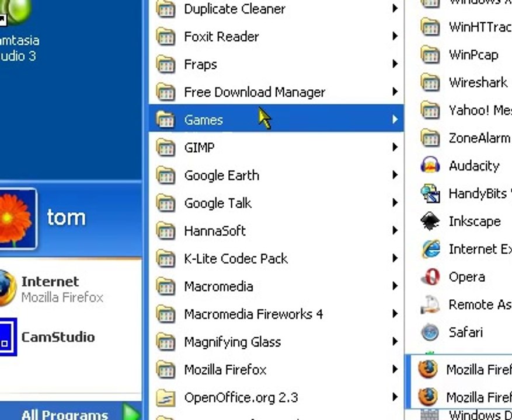Open the Foxit Reader menu entry
This screenshot has height=420, width=512.
pyautogui.click(x=276, y=36)
